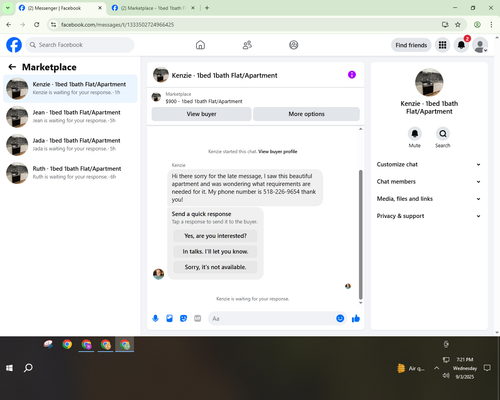Viewport: 500px width, 400px height.
Task: Search in conversation magnifier icon
Action: point(443,134)
